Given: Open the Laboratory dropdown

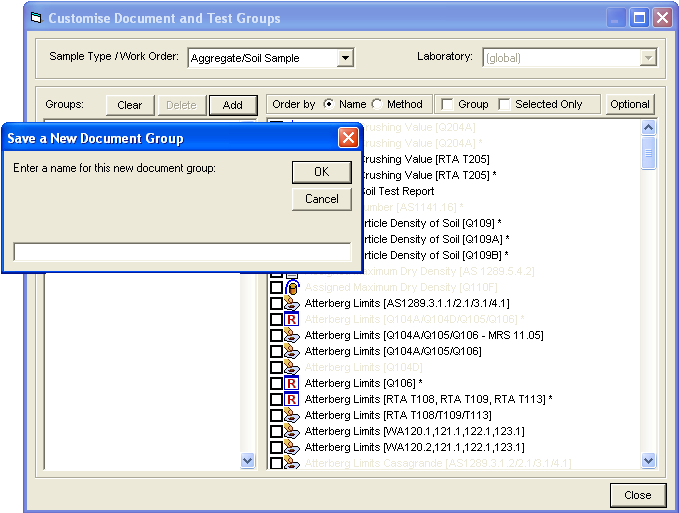Looking at the screenshot, I should (648, 58).
